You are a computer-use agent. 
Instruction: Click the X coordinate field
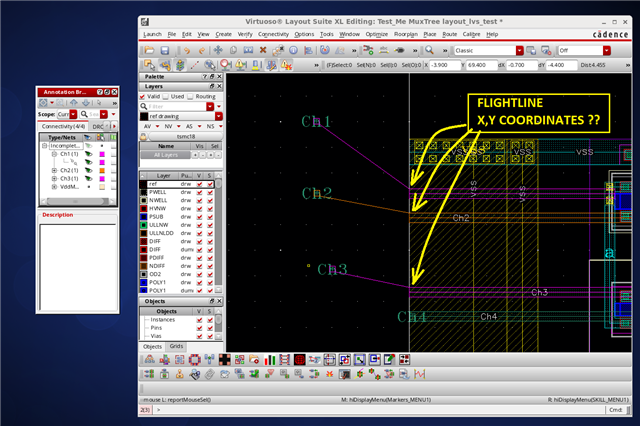coord(445,65)
